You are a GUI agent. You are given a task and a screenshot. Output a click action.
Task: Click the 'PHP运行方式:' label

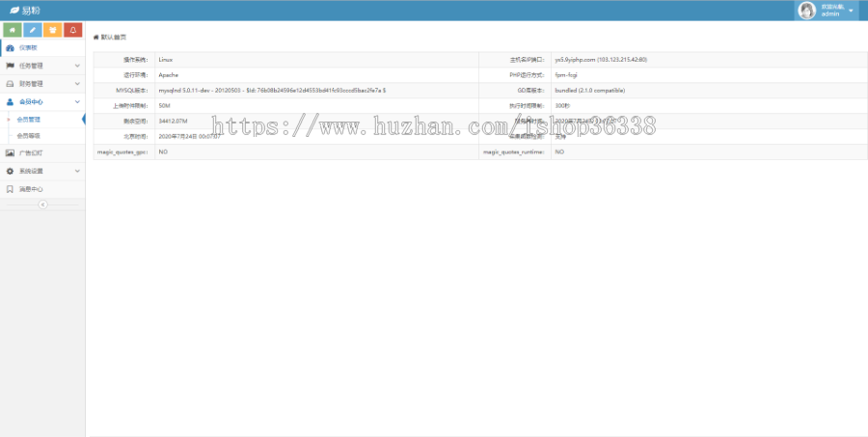(x=528, y=75)
